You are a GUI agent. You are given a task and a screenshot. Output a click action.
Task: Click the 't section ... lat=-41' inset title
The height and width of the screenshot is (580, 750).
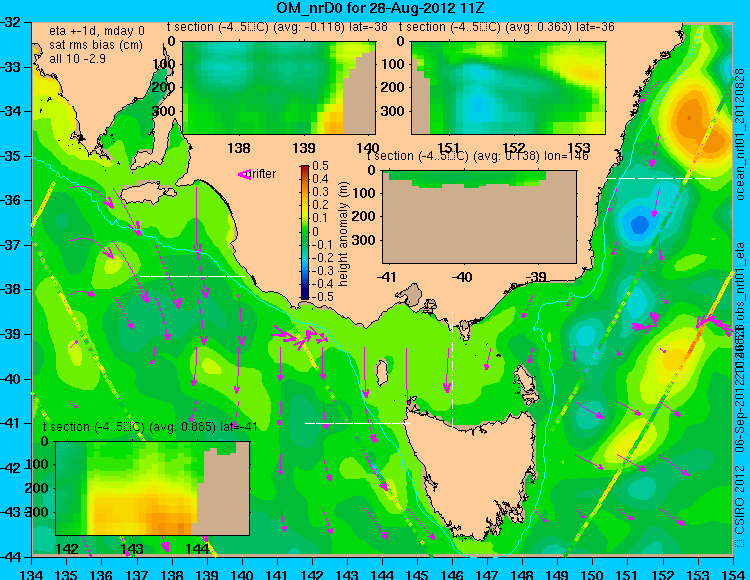click(150, 427)
